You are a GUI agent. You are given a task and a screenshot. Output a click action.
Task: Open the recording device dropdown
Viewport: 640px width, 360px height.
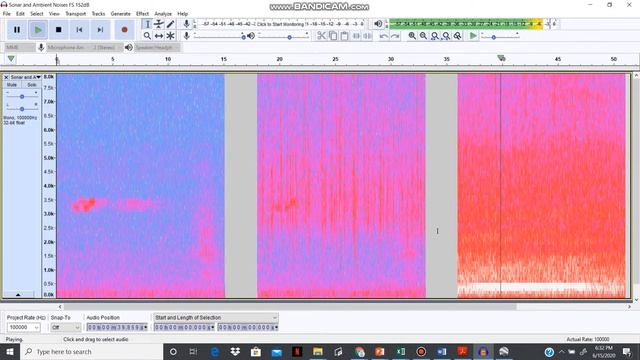pyautogui.click(x=67, y=47)
